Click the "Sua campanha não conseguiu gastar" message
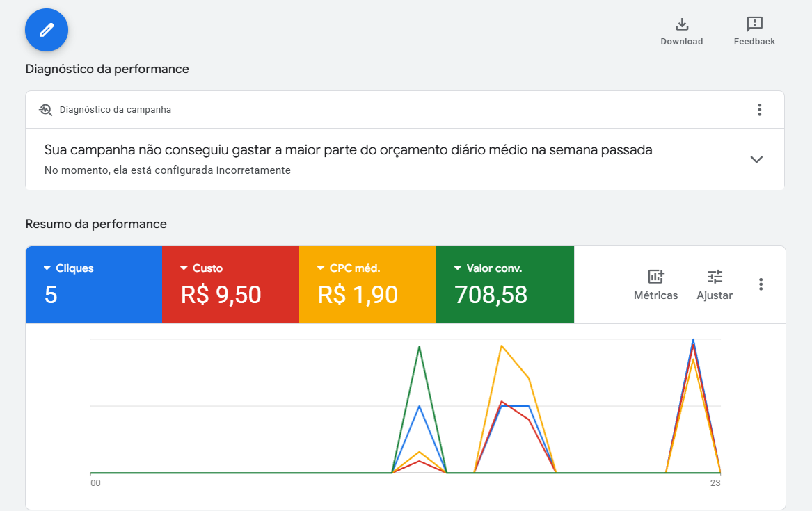Image resolution: width=812 pixels, height=511 pixels. (348, 149)
